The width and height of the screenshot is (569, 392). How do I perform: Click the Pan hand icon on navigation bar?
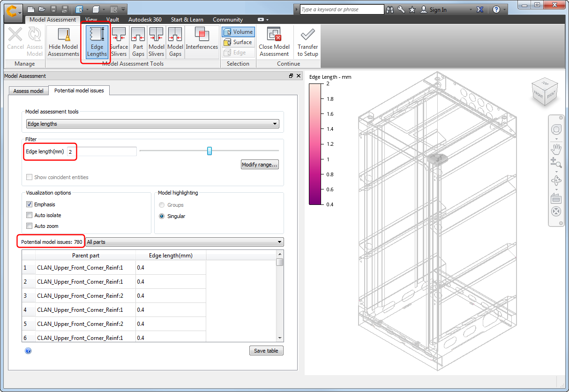pos(556,149)
